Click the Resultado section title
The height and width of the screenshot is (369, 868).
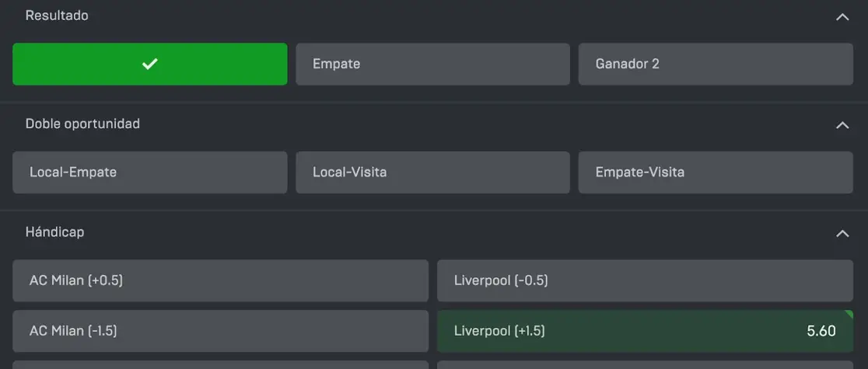point(57,16)
